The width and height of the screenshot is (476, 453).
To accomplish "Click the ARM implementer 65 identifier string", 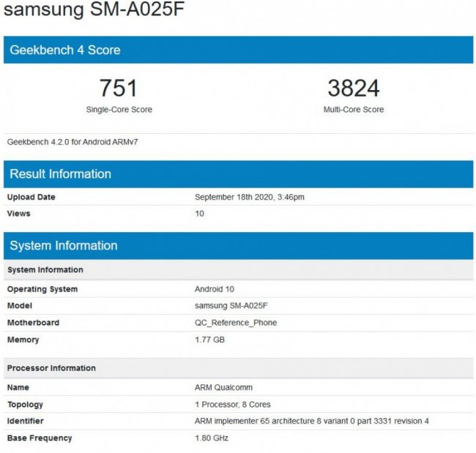I will coord(311,421).
